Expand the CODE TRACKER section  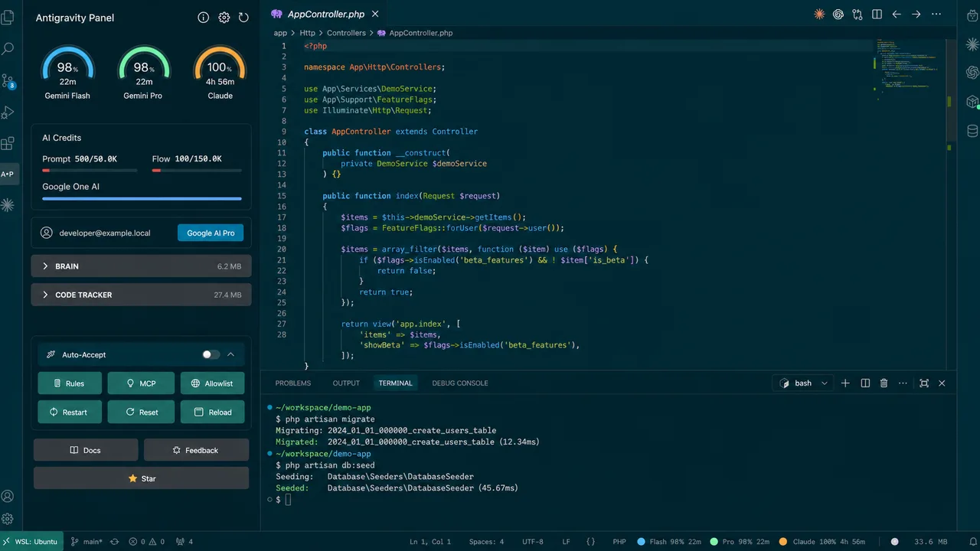point(141,295)
